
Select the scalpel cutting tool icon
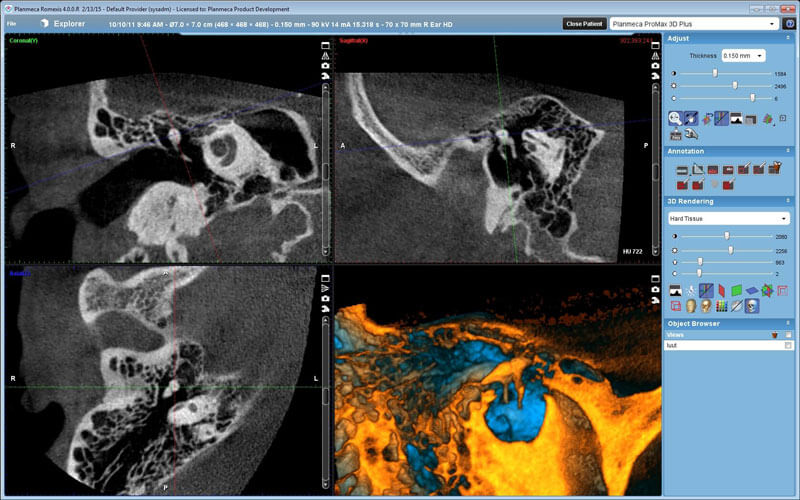(x=736, y=306)
